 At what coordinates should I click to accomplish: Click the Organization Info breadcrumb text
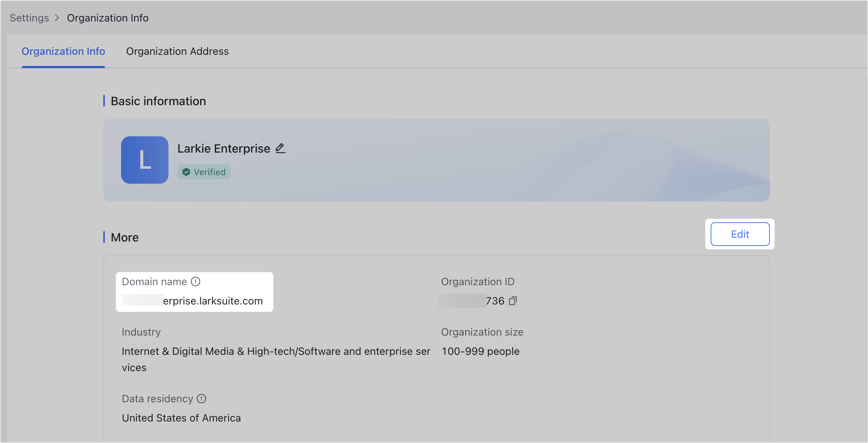pos(108,18)
